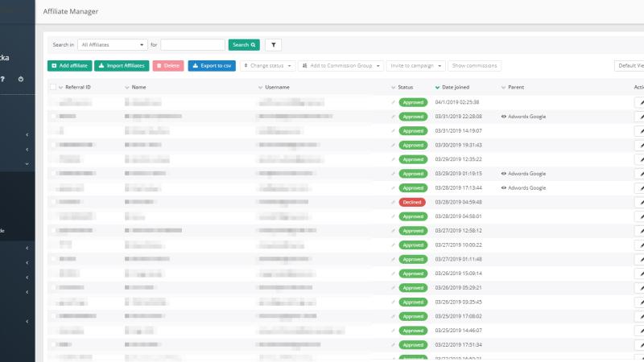Click Approved badge in 04/1/2019 02:25:38 row

[x=413, y=102]
